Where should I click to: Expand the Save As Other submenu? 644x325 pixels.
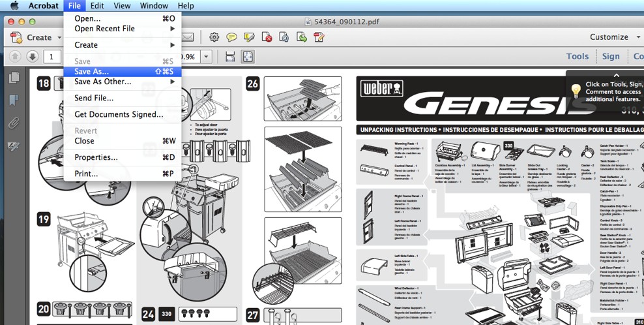(123, 82)
